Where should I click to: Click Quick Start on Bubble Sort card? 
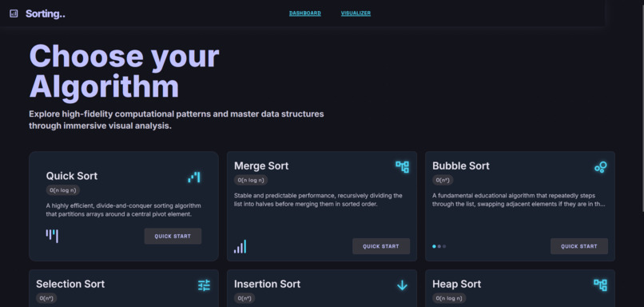(579, 246)
